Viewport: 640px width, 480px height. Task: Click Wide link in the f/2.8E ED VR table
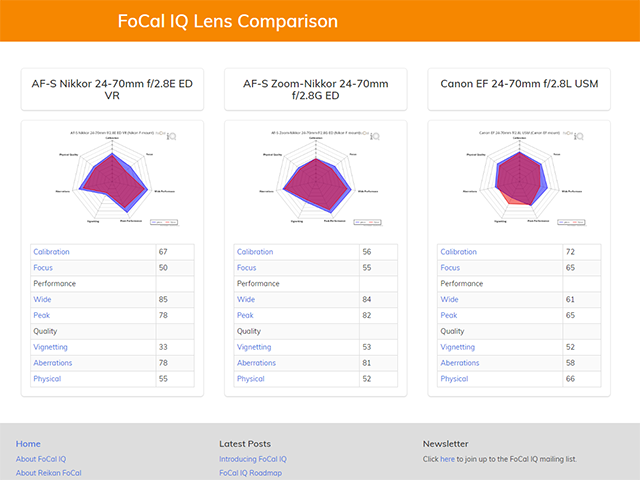coord(42,300)
